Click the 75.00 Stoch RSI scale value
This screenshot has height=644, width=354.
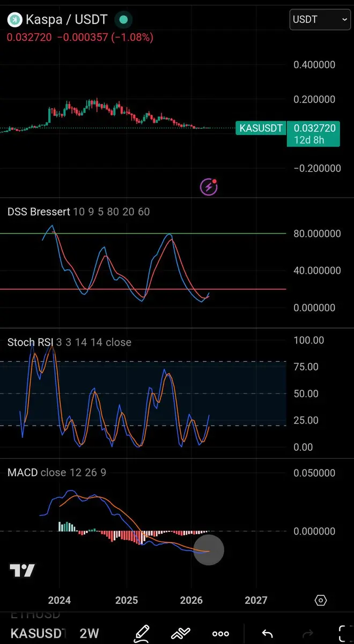pyautogui.click(x=306, y=367)
